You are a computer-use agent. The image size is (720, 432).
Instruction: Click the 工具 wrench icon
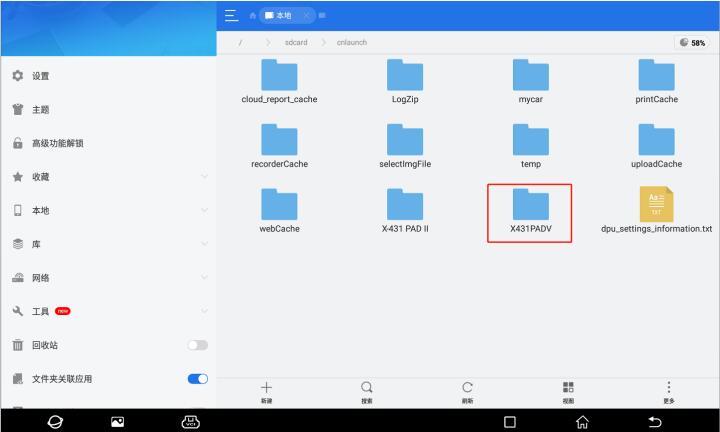pyautogui.click(x=18, y=311)
